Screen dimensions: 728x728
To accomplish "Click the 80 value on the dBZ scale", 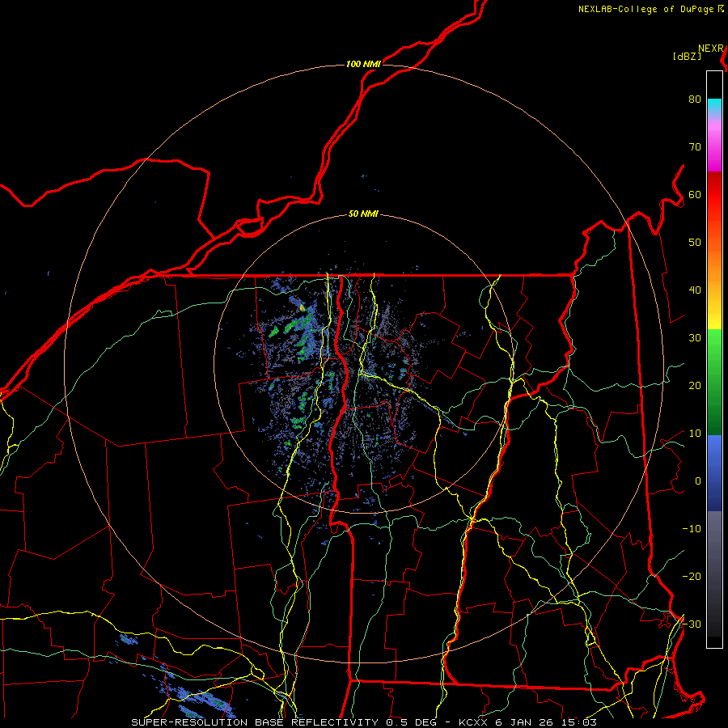I will [695, 99].
